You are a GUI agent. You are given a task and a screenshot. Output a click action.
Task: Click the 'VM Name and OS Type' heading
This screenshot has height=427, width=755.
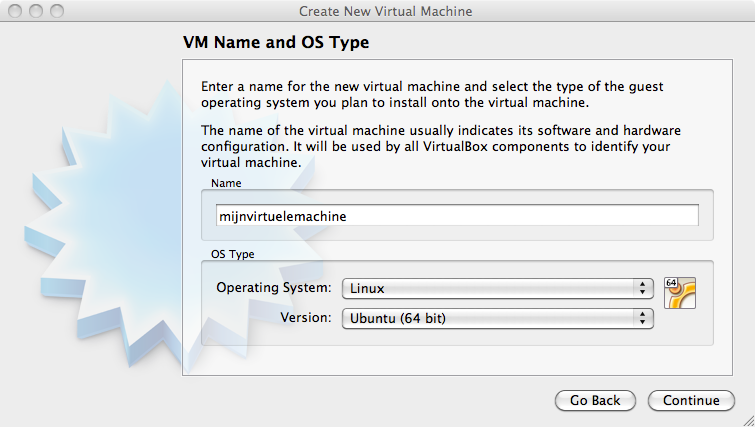click(x=276, y=42)
